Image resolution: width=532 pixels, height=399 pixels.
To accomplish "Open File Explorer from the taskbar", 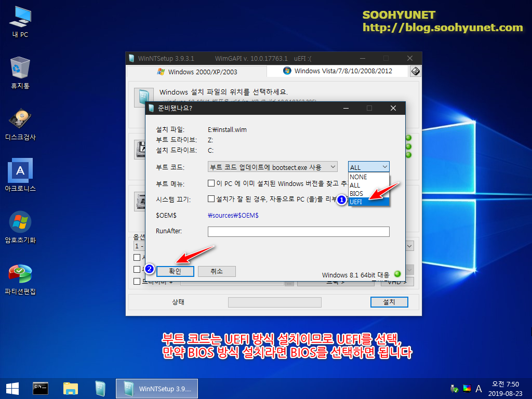I will [71, 389].
